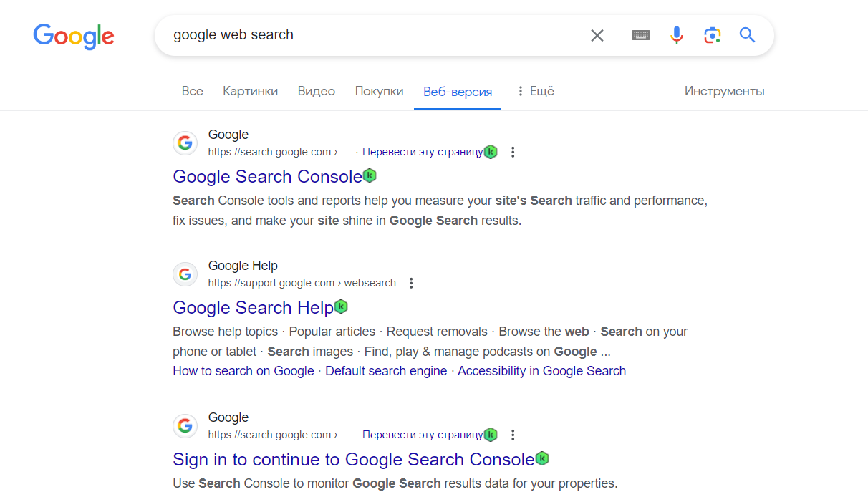Open the on-screen keyboard icon
The image size is (868, 502).
point(641,35)
